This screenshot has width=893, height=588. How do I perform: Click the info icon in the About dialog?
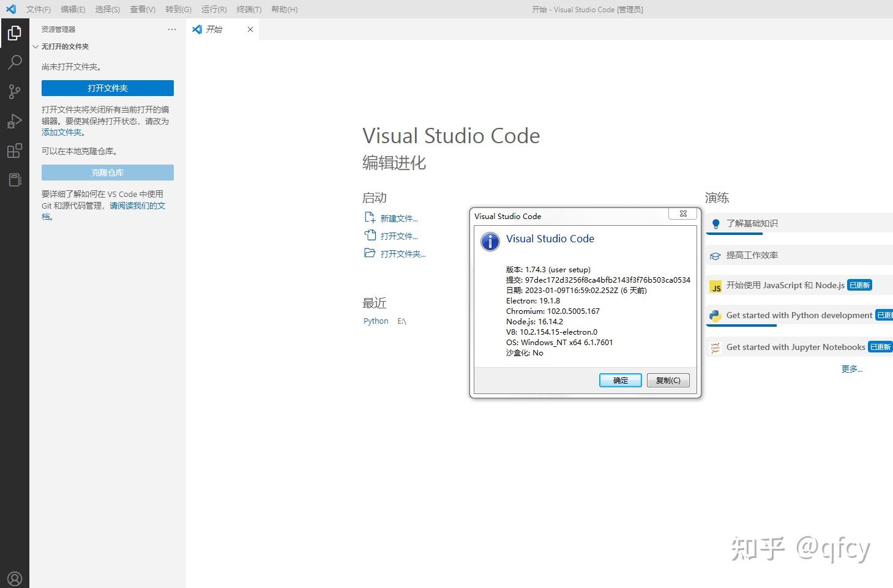490,241
